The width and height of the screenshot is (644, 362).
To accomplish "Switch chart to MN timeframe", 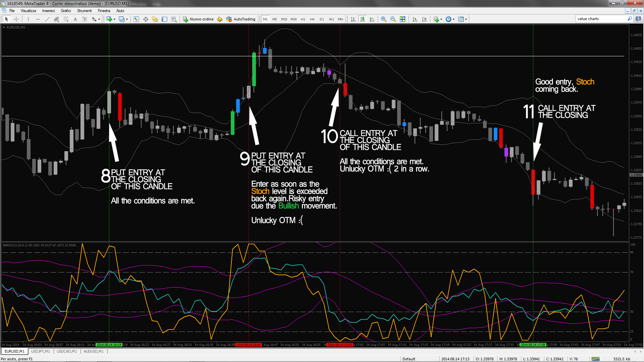I will click(340, 19).
